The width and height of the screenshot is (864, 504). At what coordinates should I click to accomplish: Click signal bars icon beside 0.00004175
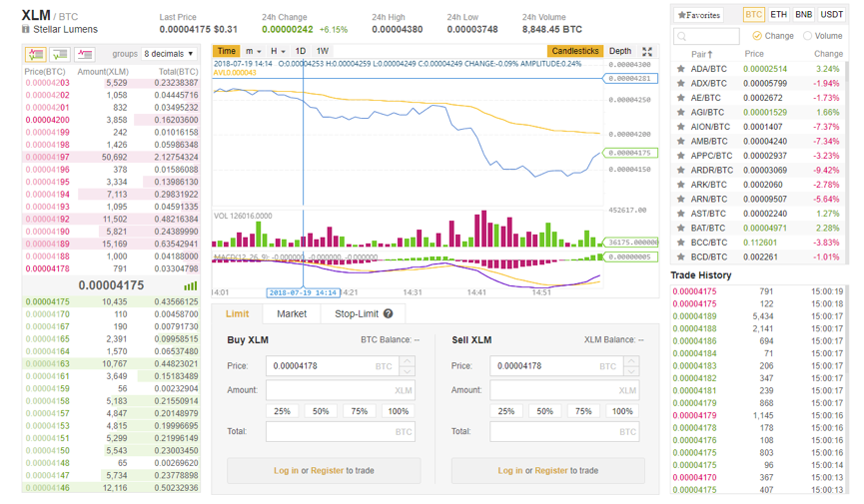190,285
